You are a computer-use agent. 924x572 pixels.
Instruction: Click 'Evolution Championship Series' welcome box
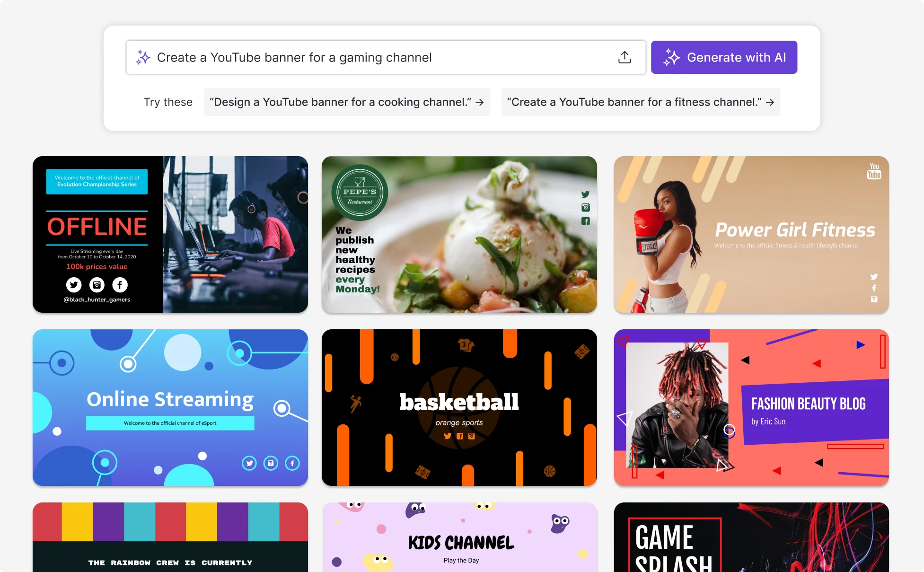pyautogui.click(x=97, y=181)
